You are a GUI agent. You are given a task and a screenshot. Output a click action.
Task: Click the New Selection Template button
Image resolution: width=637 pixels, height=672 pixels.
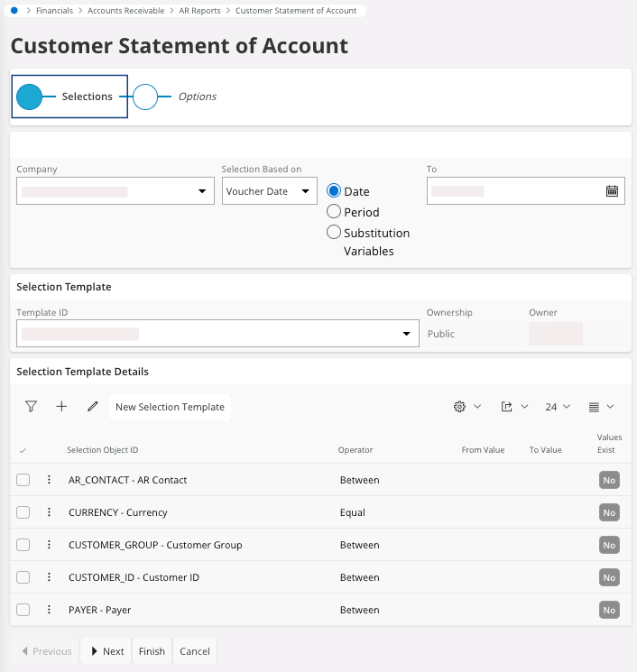170,407
